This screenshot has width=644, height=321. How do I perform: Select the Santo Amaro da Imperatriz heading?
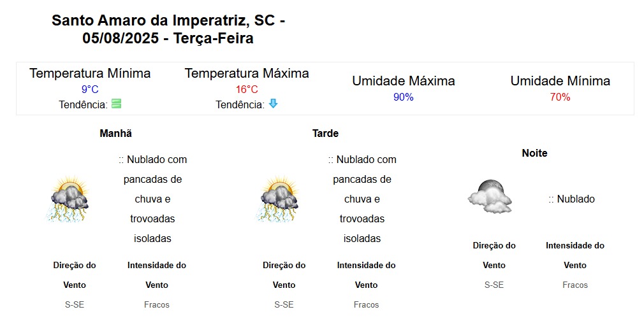tap(168, 29)
